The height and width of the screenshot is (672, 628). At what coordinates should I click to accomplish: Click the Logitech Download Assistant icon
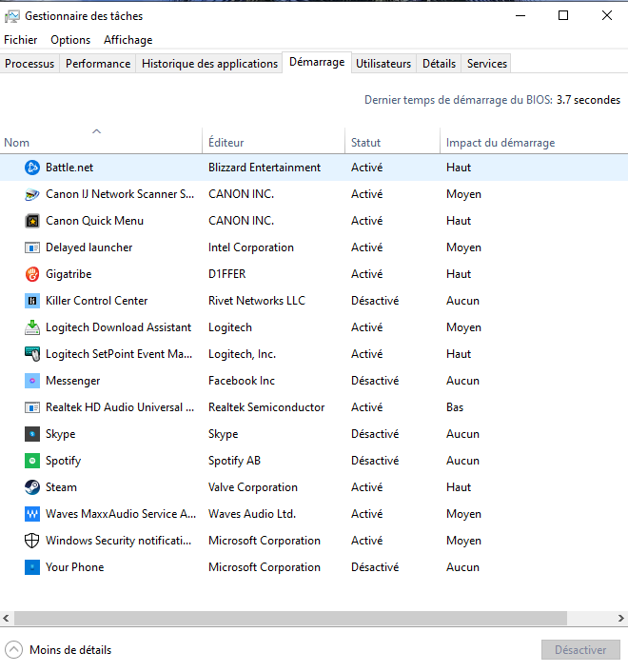[x=32, y=327]
